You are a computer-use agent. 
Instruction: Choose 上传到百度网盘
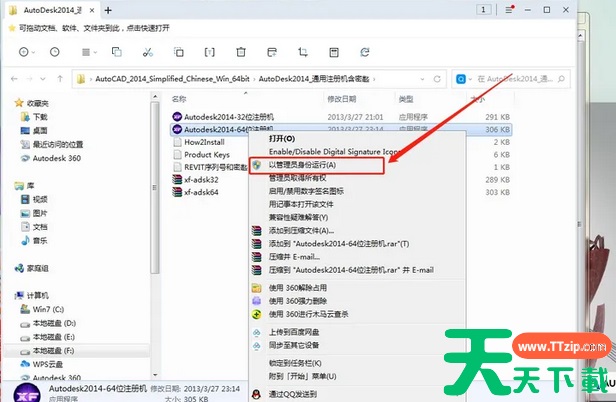[294, 332]
